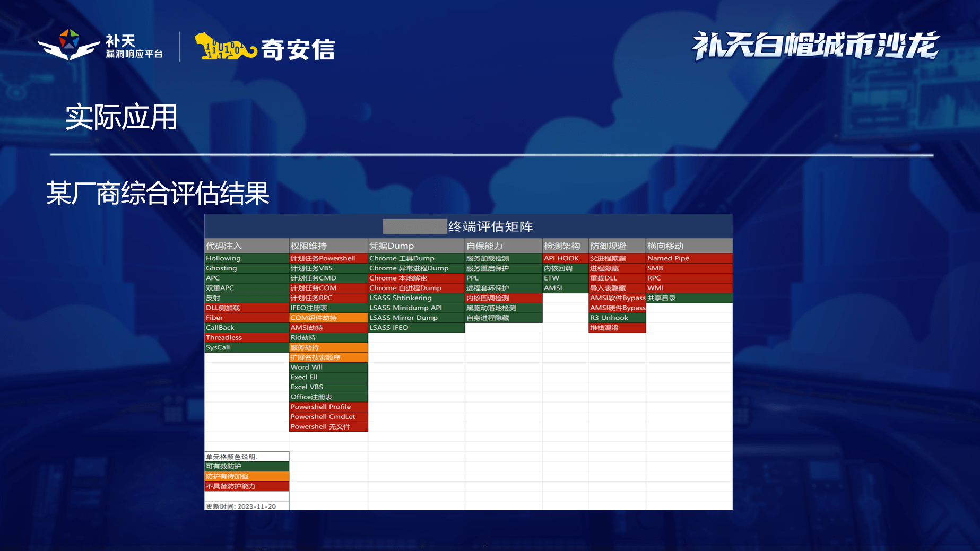Image resolution: width=980 pixels, height=551 pixels.
Task: Click the Chrome 异常进程Dump cell
Action: coord(417,268)
